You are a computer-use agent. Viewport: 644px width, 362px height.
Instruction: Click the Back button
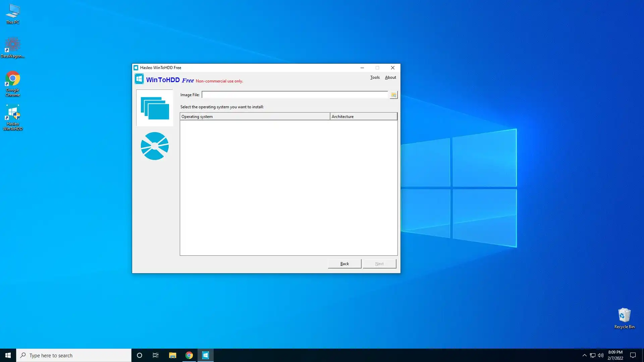tap(344, 264)
